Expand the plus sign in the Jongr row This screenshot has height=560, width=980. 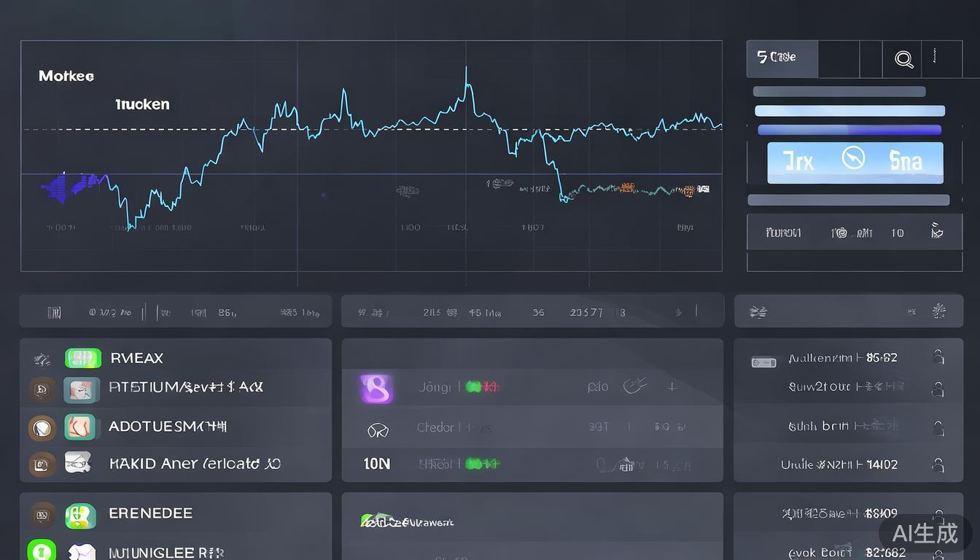672,387
